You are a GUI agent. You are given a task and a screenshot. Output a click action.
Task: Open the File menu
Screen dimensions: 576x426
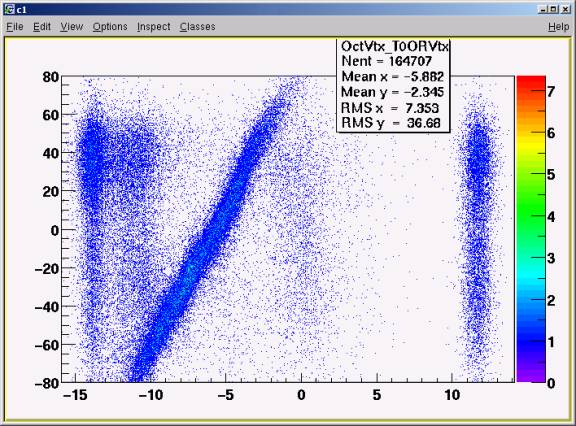tap(15, 26)
